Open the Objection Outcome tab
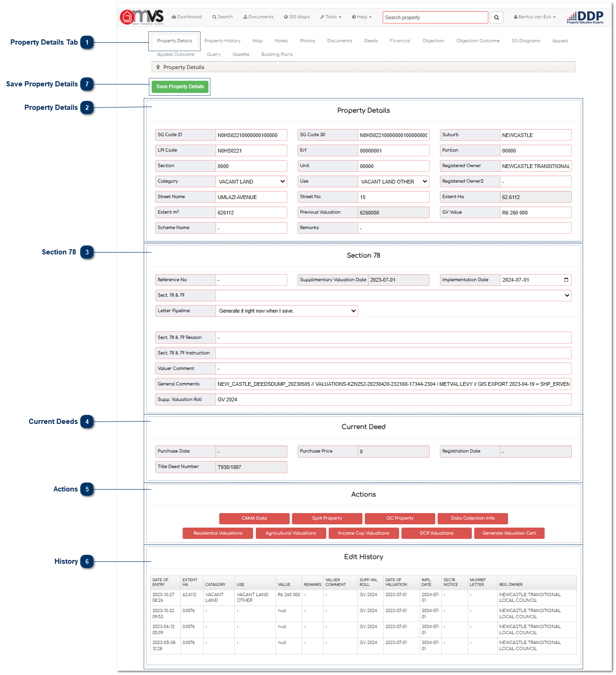Viewport: 616px width, 675px height. pos(477,41)
